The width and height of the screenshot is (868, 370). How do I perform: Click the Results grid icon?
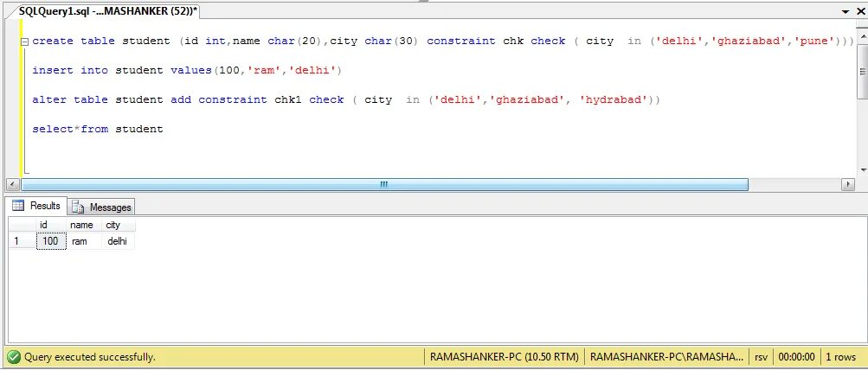(x=18, y=206)
